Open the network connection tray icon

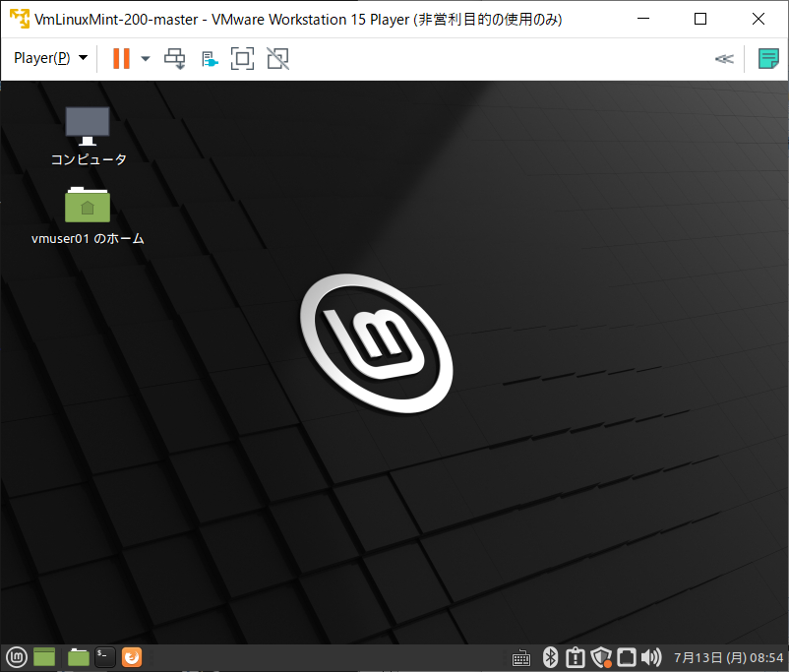tap(627, 657)
